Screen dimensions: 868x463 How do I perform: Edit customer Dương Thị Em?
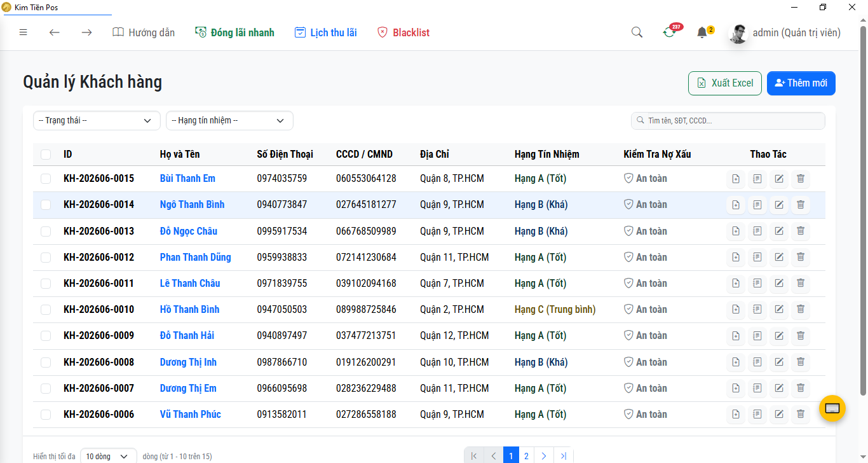[x=779, y=388]
